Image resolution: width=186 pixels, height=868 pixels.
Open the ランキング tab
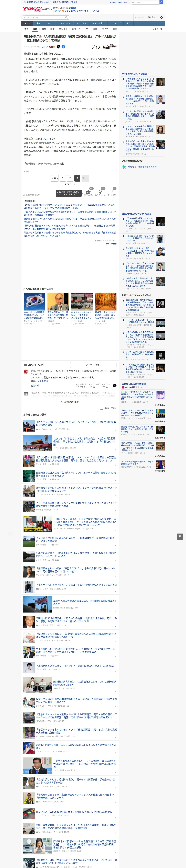115,23
